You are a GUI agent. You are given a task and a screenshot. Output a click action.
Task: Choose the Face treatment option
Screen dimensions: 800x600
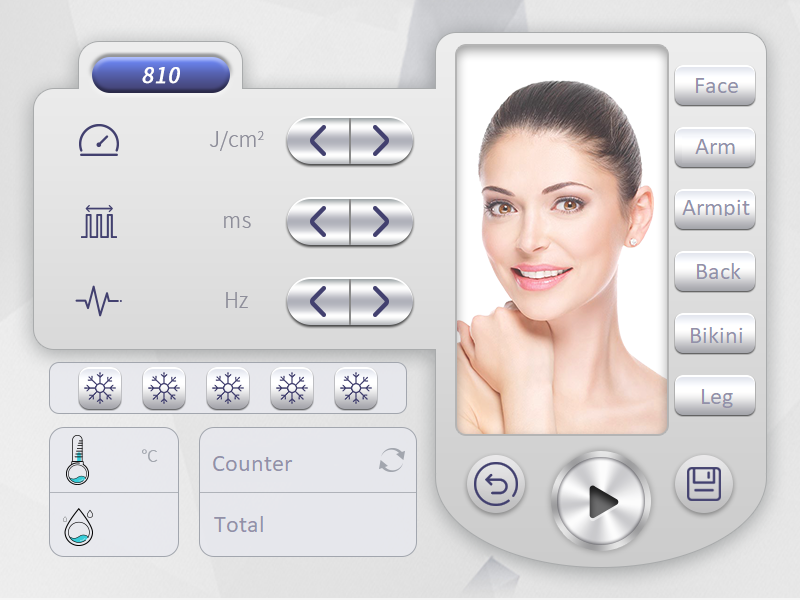(x=714, y=85)
